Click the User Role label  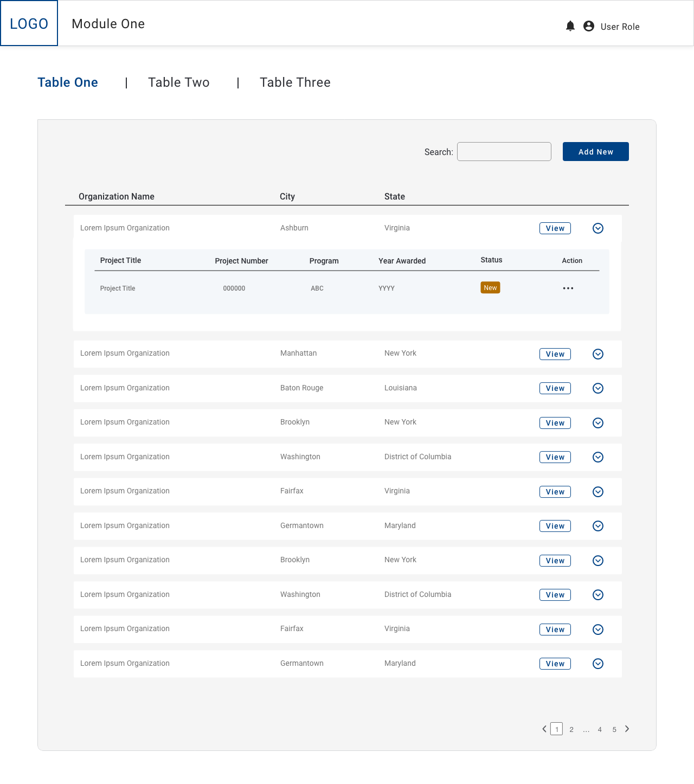coord(620,27)
